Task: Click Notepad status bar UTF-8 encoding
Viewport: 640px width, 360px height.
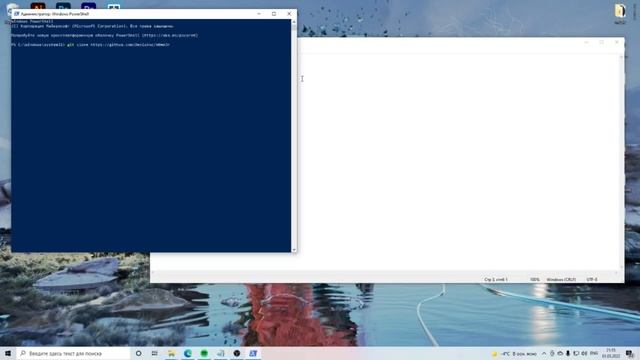Action: (x=592, y=280)
